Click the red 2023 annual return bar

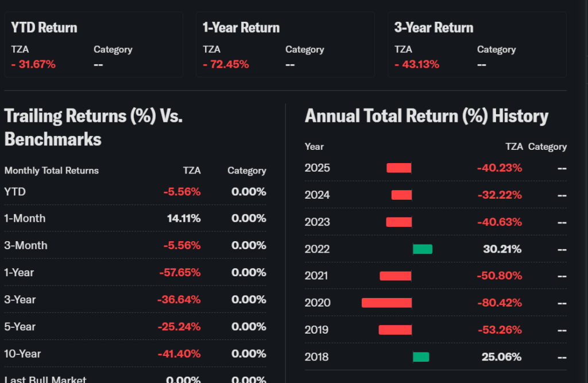click(399, 222)
